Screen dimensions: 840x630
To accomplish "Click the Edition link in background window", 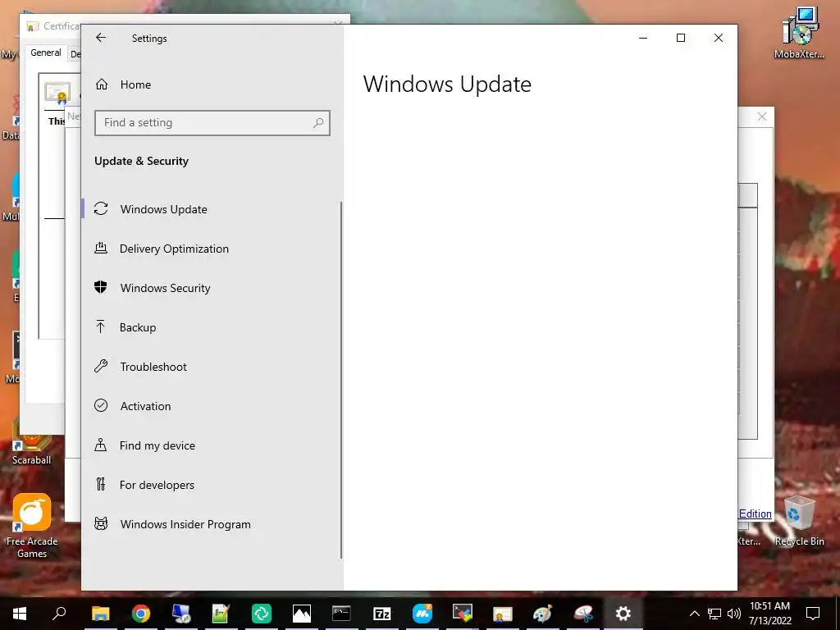I will [756, 514].
